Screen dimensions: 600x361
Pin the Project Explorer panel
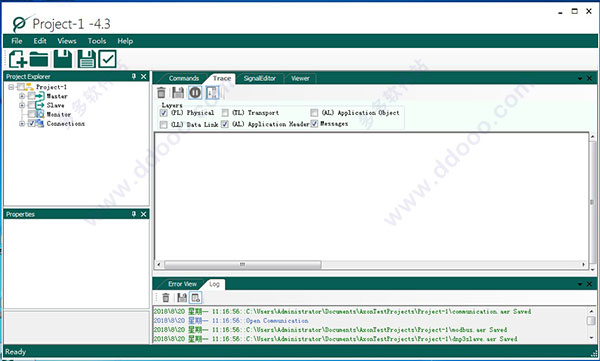click(x=134, y=76)
